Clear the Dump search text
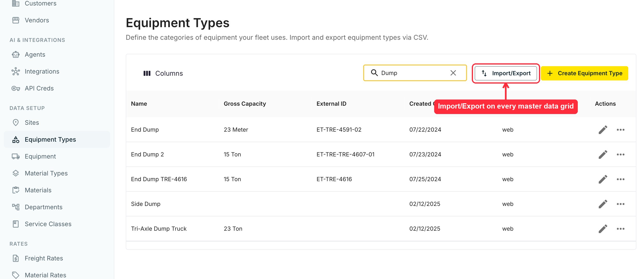644x279 pixels. [x=453, y=73]
